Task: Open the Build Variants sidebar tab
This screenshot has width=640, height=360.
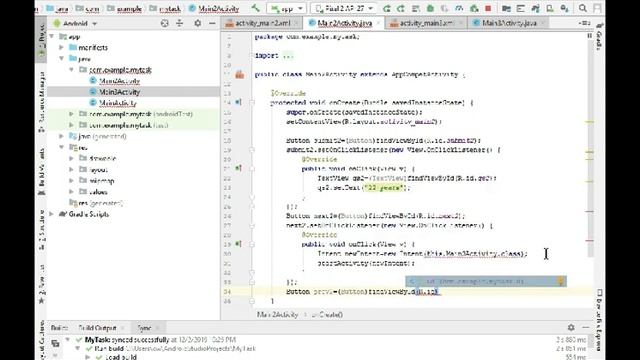Action: (x=41, y=171)
